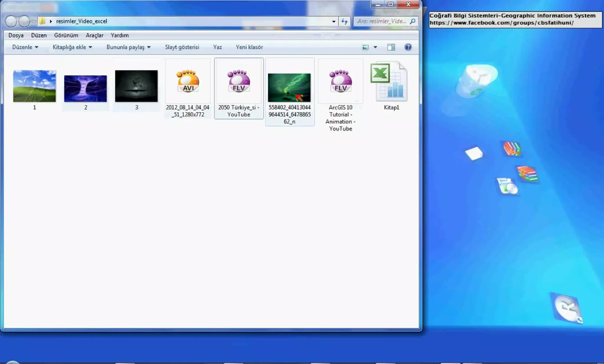The width and height of the screenshot is (604, 364).
Task: Open the Bununla paylaş dropdown
Action: pos(128,47)
